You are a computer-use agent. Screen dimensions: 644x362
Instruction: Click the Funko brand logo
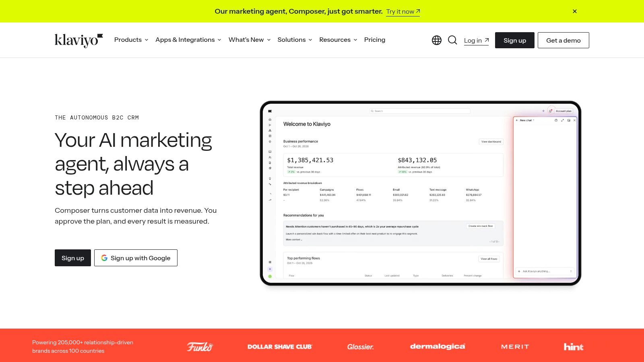pos(200,346)
